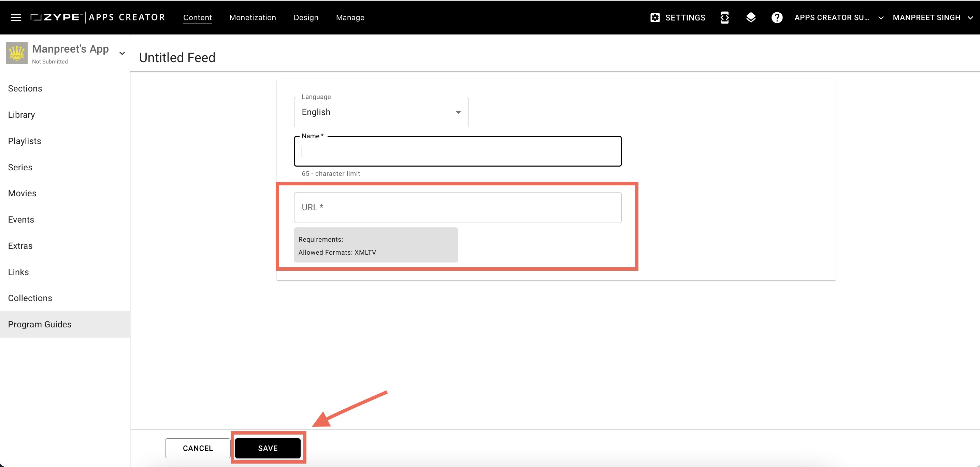
Task: Click the Zype Apps Creator logo
Action: click(x=98, y=17)
